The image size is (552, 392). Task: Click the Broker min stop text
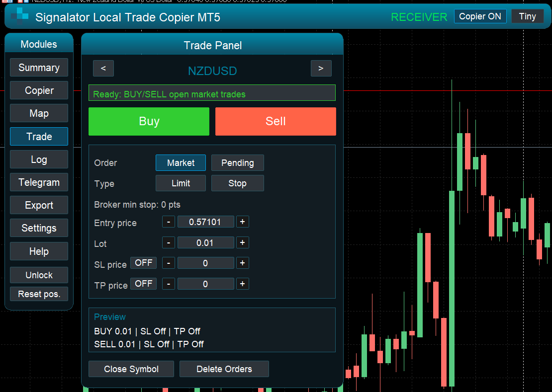pos(137,205)
